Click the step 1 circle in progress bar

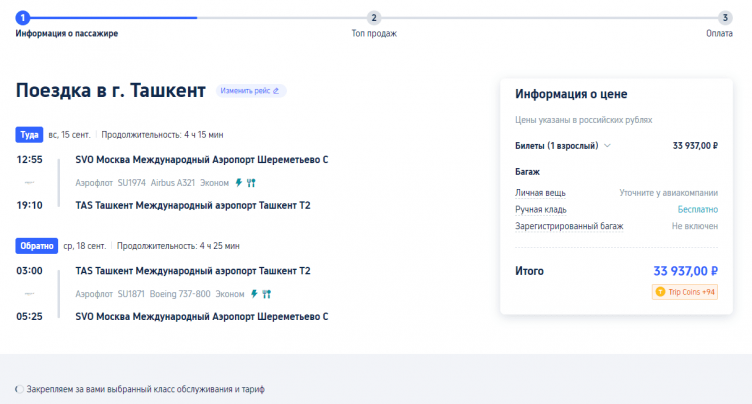click(x=23, y=18)
